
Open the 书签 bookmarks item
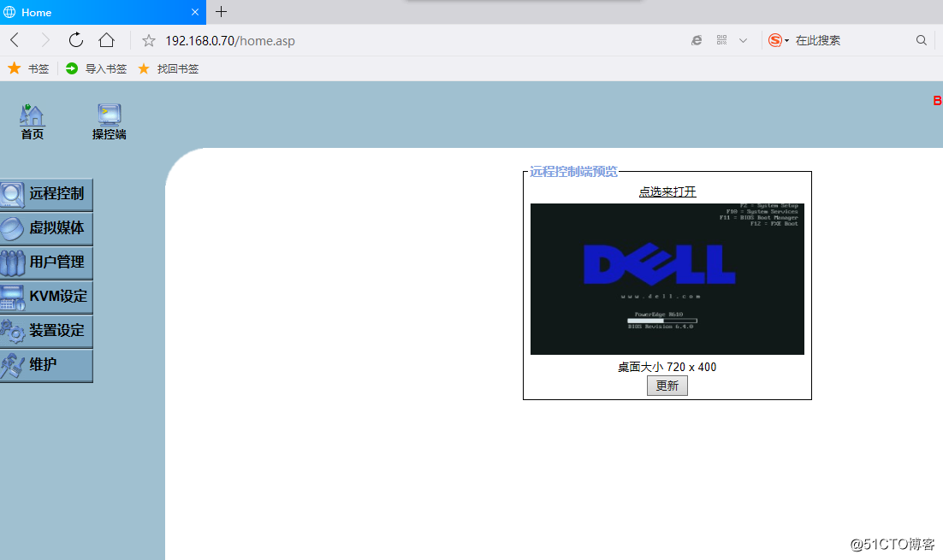[28, 68]
